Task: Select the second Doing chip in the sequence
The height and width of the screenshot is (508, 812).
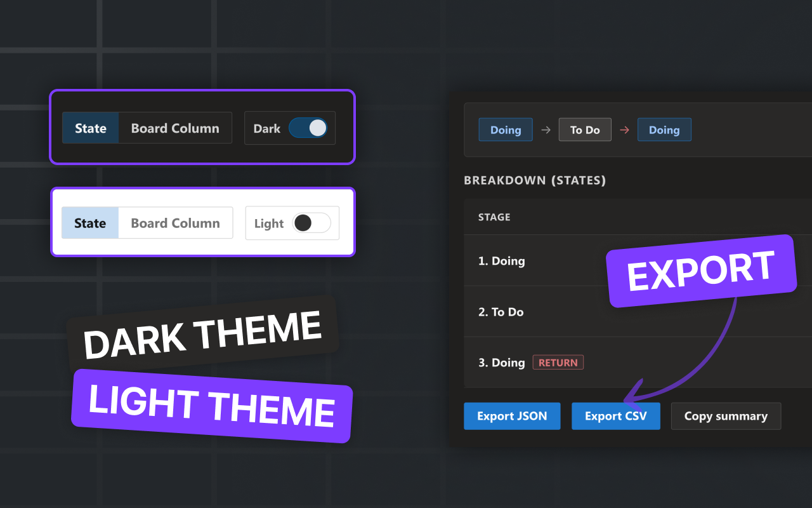Action: tap(664, 130)
